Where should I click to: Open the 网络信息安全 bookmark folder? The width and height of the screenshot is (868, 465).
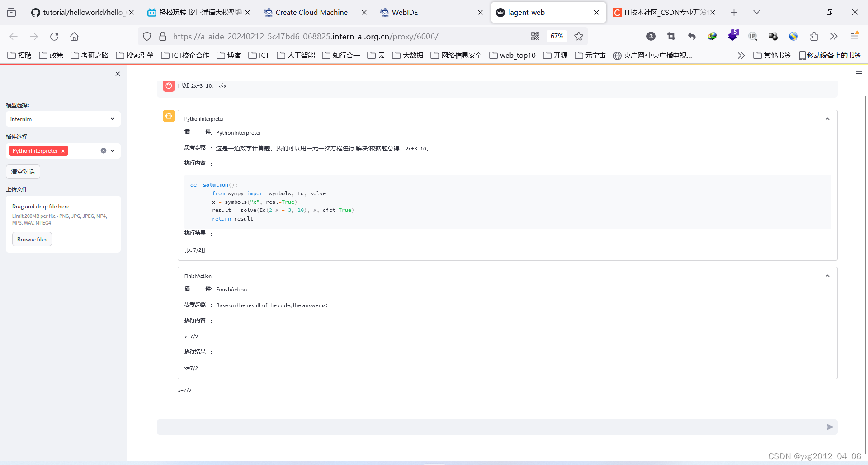click(x=456, y=55)
